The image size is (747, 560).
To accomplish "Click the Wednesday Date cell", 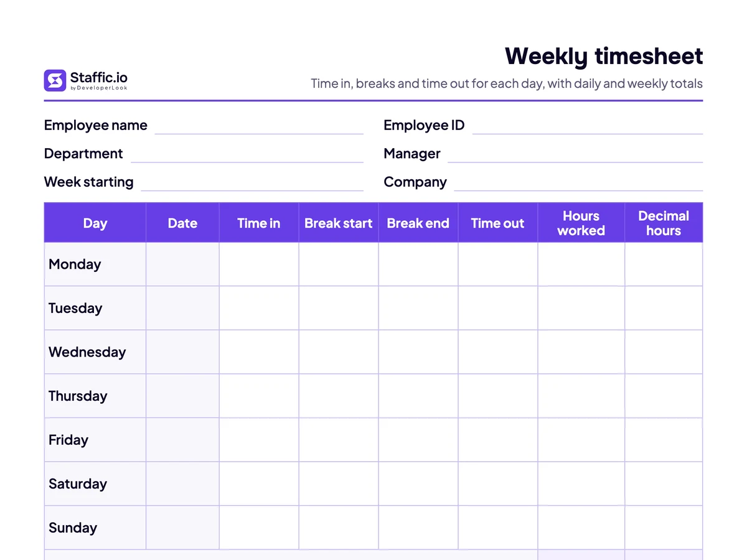I will tap(182, 352).
